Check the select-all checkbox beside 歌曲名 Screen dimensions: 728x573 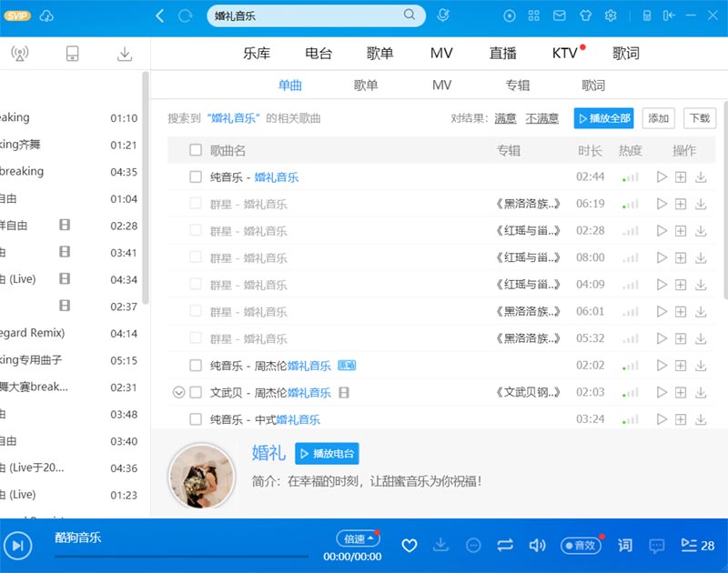click(196, 150)
